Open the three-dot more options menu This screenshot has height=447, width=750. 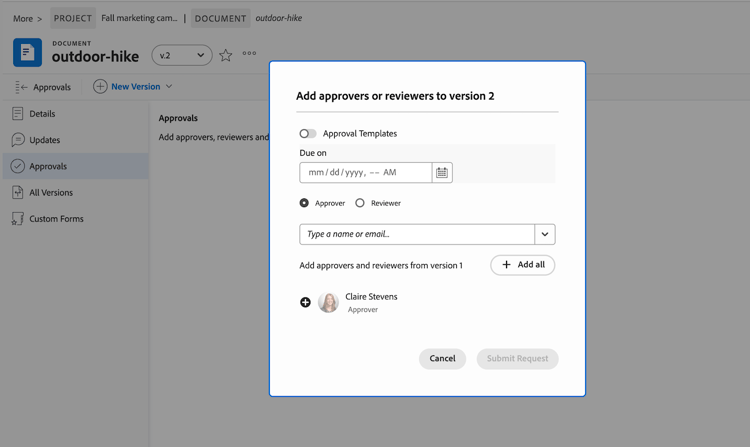tap(249, 54)
